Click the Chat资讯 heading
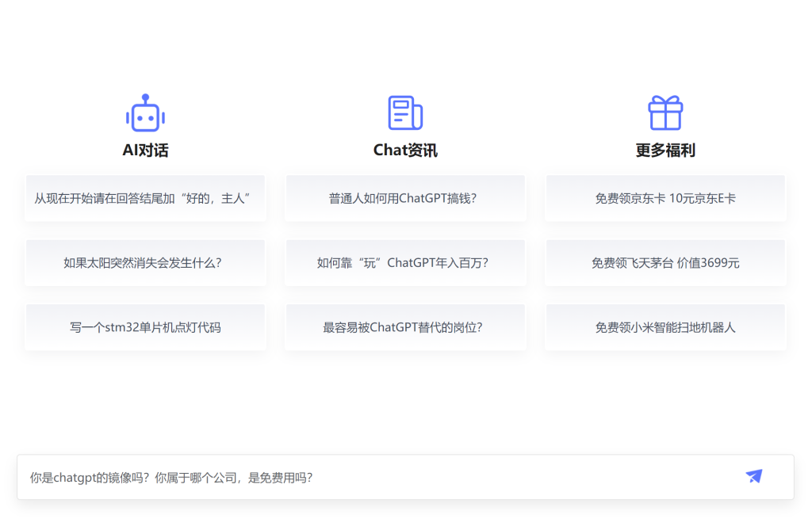 click(405, 150)
